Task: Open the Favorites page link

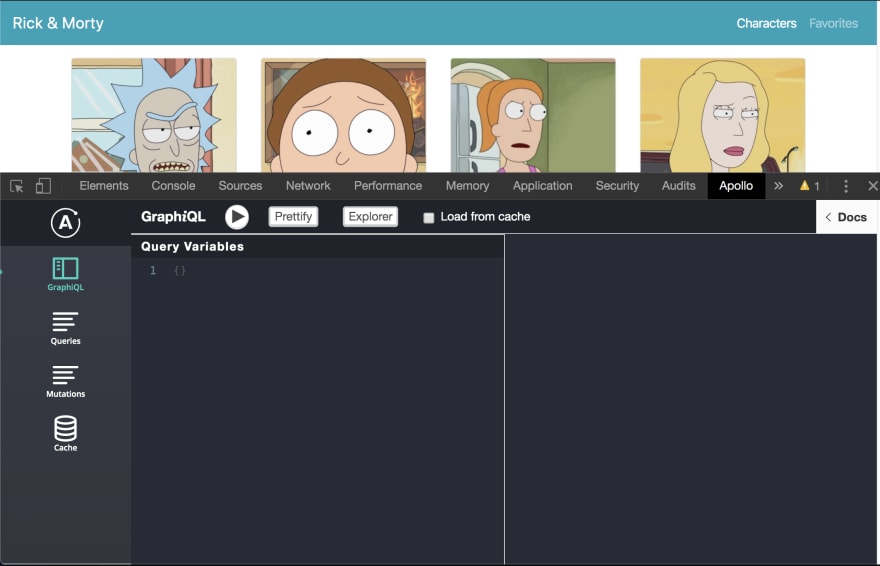Action: pos(833,24)
